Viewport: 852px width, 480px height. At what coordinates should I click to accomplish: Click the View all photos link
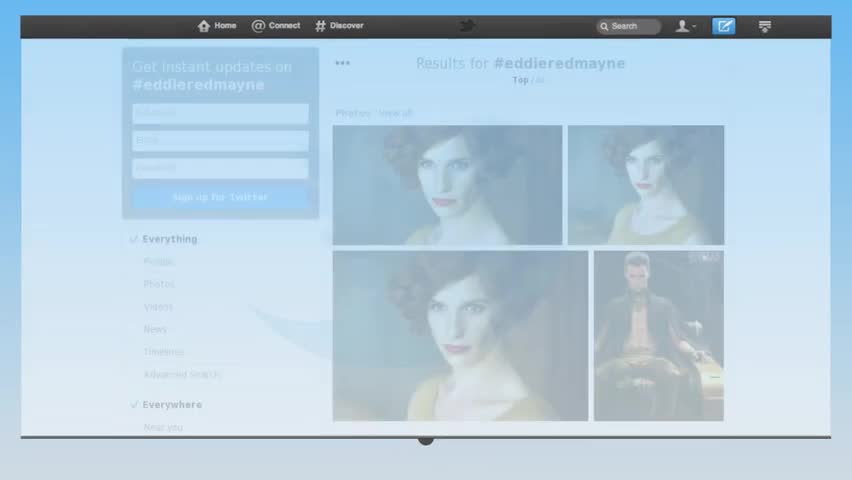click(396, 113)
